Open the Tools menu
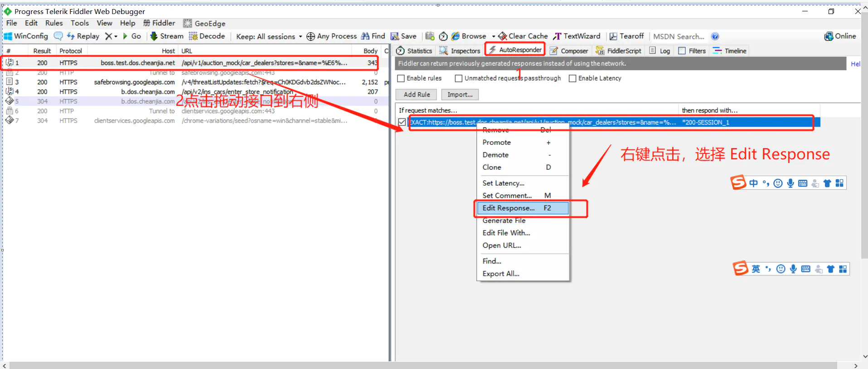Screen dimensions: 868x369 click(80, 23)
